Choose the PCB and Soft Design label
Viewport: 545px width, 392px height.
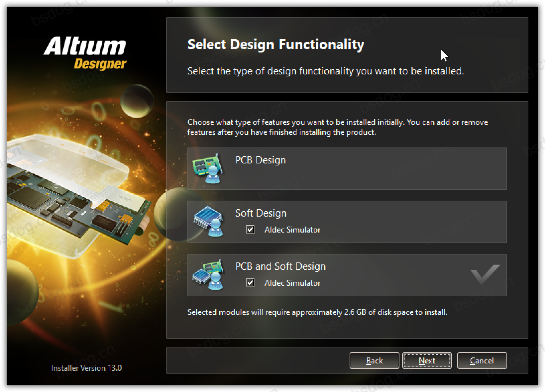point(280,266)
